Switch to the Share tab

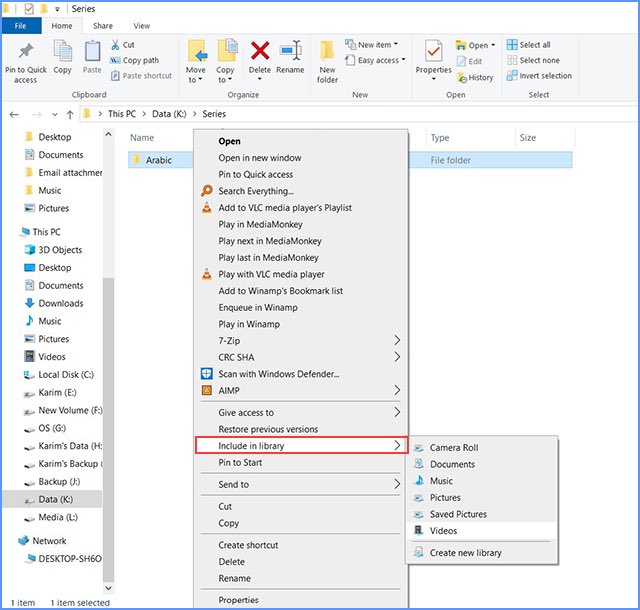pos(103,26)
